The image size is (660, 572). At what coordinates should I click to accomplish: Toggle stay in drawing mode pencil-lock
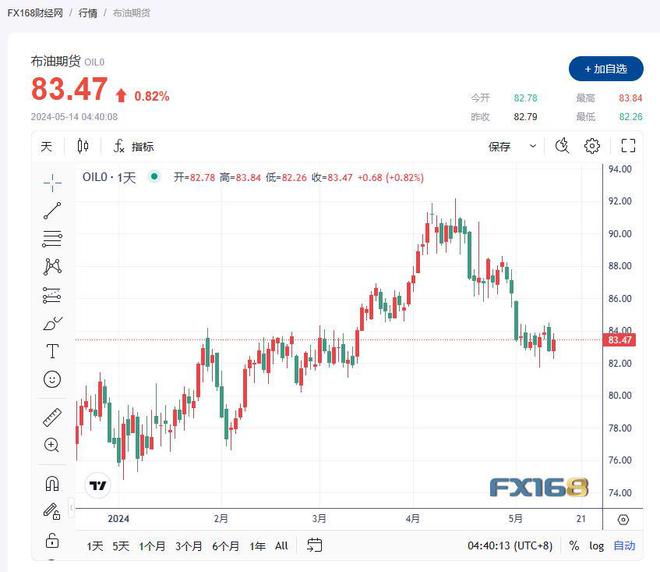52,511
